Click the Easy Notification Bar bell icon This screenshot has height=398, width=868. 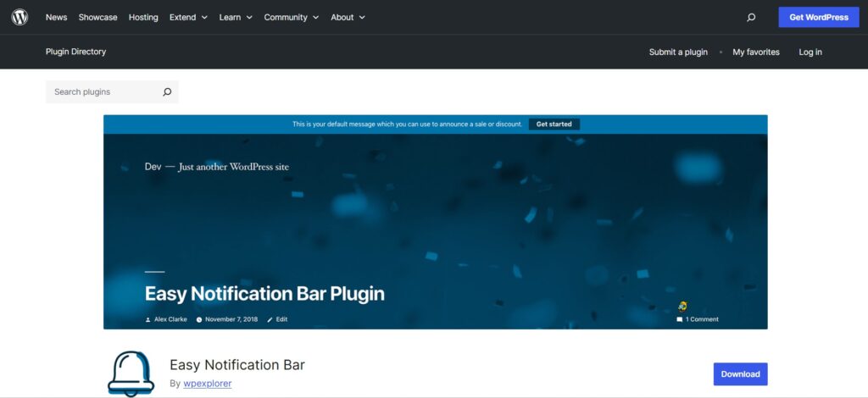[x=131, y=373]
